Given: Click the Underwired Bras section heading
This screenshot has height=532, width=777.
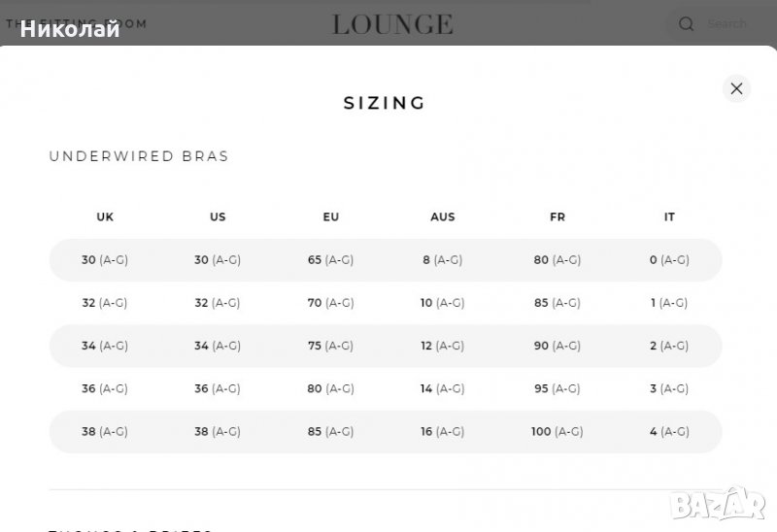Looking at the screenshot, I should point(139,156).
